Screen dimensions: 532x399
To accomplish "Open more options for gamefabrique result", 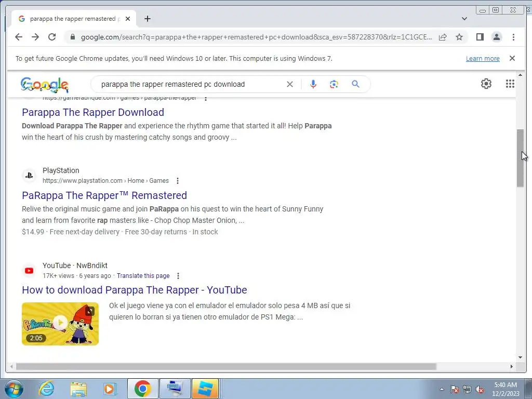I will point(206,98).
